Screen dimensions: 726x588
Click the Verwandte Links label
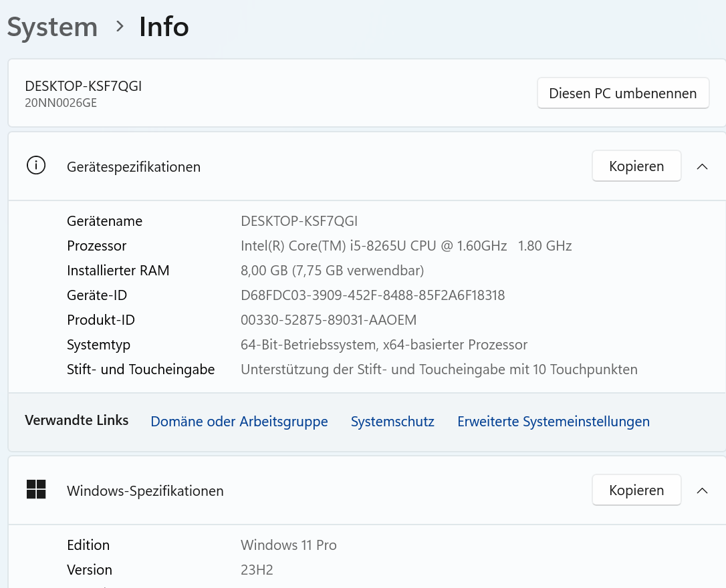coord(76,420)
